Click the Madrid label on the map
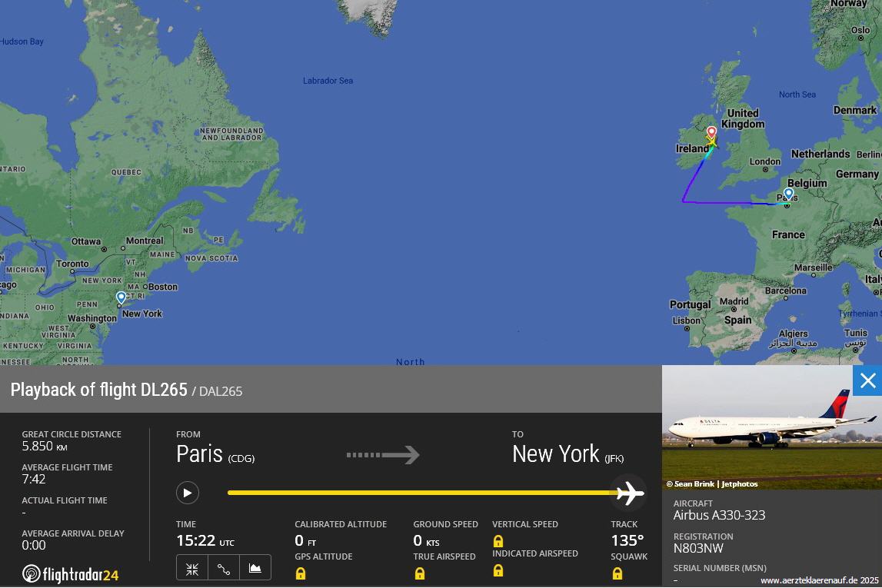 734,301
